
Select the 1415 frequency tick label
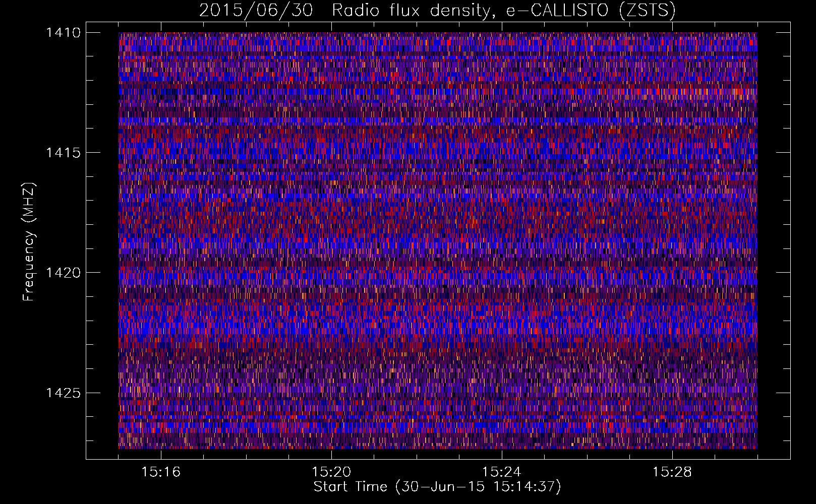[63, 153]
